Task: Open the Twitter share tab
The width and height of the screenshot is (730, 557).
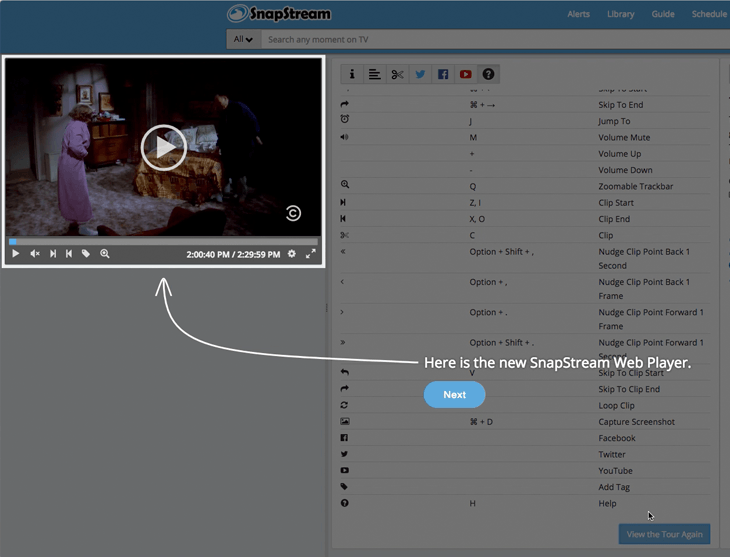Action: click(x=420, y=74)
